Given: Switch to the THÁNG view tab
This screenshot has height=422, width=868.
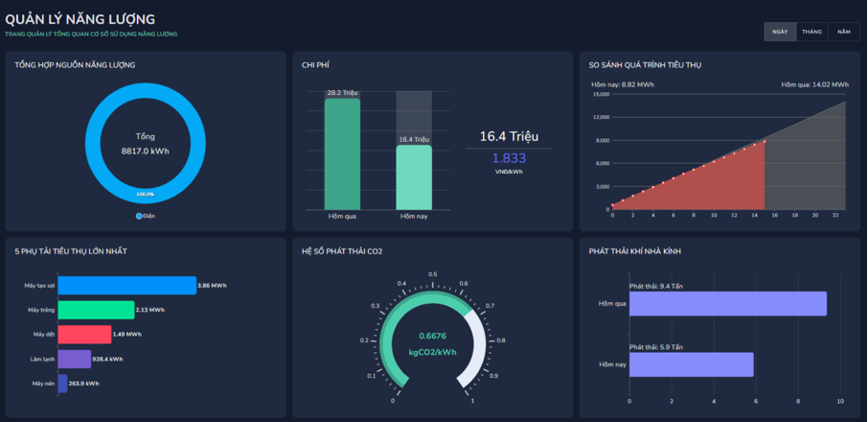Looking at the screenshot, I should click(x=811, y=32).
